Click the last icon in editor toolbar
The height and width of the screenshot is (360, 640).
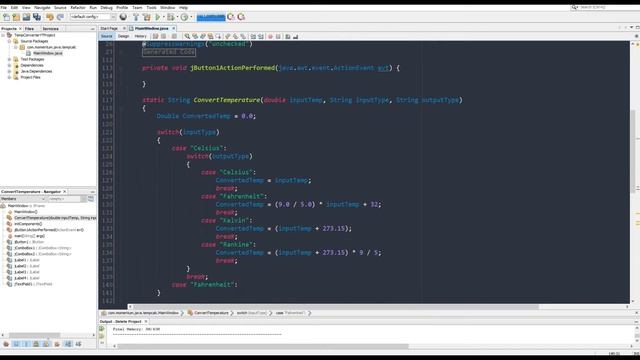(296, 36)
